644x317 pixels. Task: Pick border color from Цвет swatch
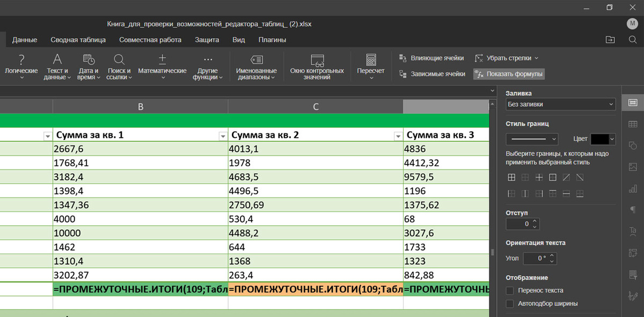tap(603, 139)
